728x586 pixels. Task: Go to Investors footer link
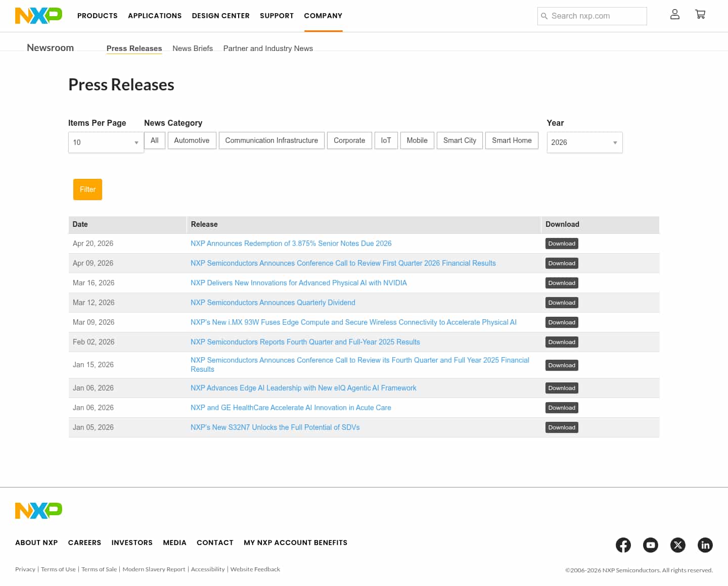pos(132,543)
